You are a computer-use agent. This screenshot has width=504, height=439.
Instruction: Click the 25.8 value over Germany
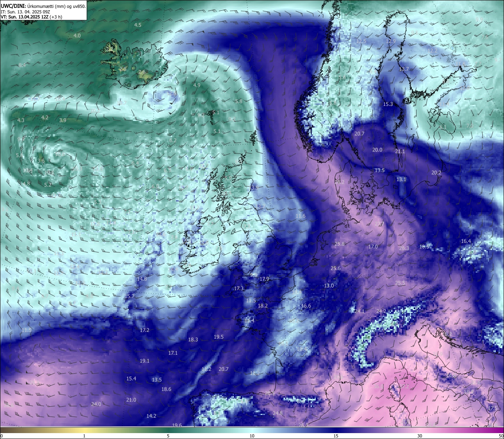click(339, 244)
